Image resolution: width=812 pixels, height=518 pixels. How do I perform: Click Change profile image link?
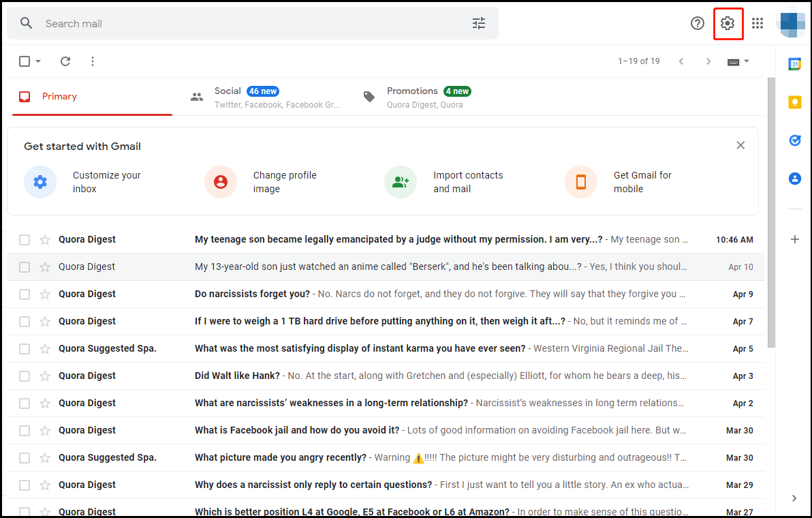point(285,182)
